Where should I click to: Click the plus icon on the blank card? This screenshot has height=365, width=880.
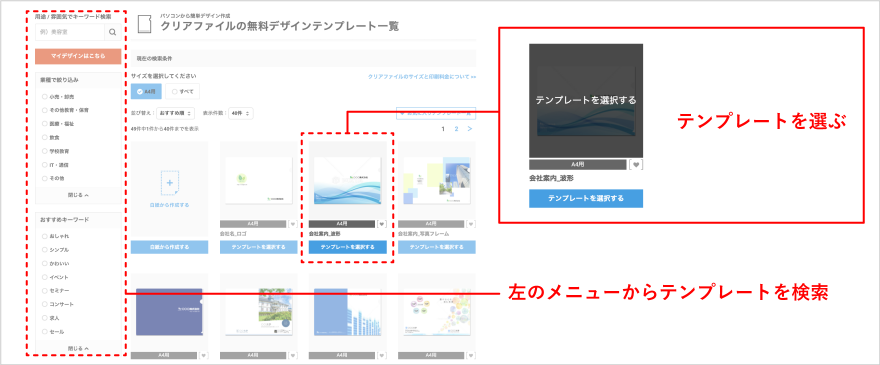169,183
